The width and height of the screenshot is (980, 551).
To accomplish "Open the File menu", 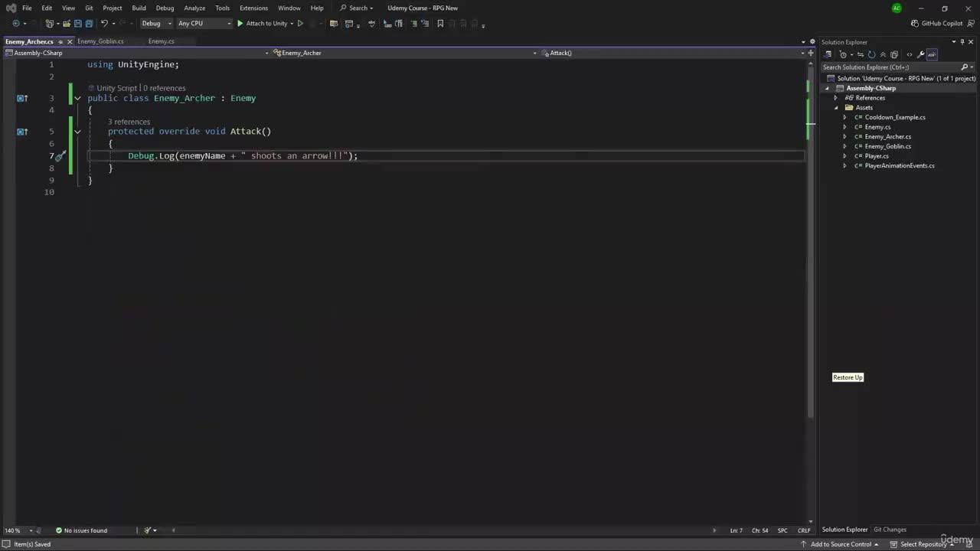I will [x=27, y=8].
